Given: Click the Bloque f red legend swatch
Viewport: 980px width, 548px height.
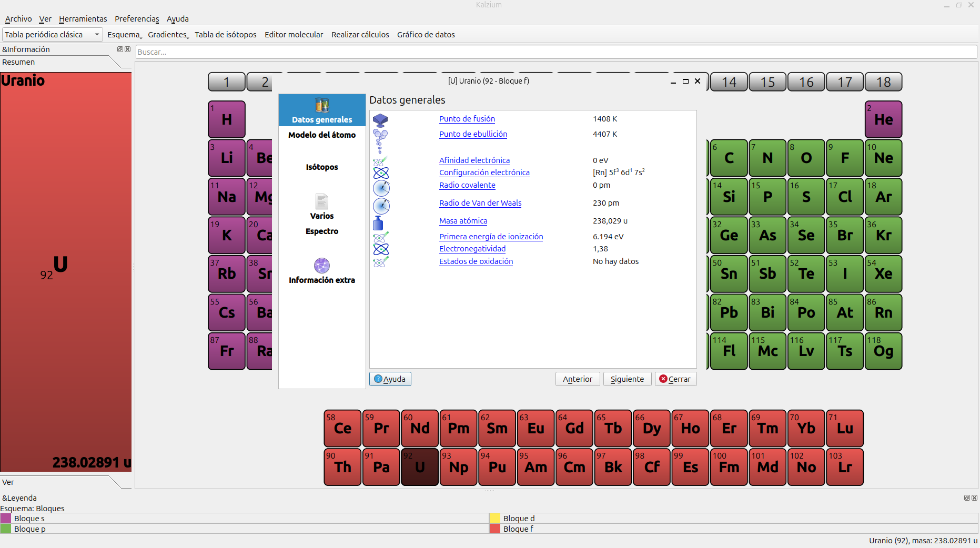Looking at the screenshot, I should click(494, 529).
